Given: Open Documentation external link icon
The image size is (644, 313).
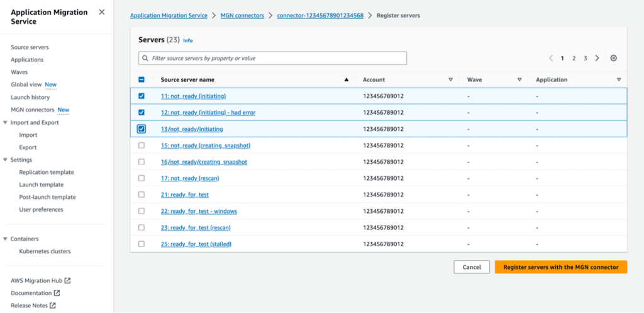Looking at the screenshot, I should pyautogui.click(x=57, y=293).
